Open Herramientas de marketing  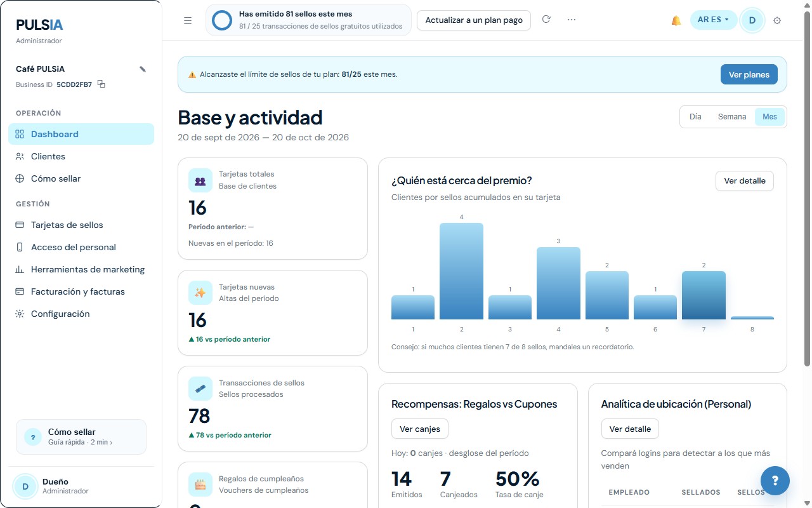(81, 269)
